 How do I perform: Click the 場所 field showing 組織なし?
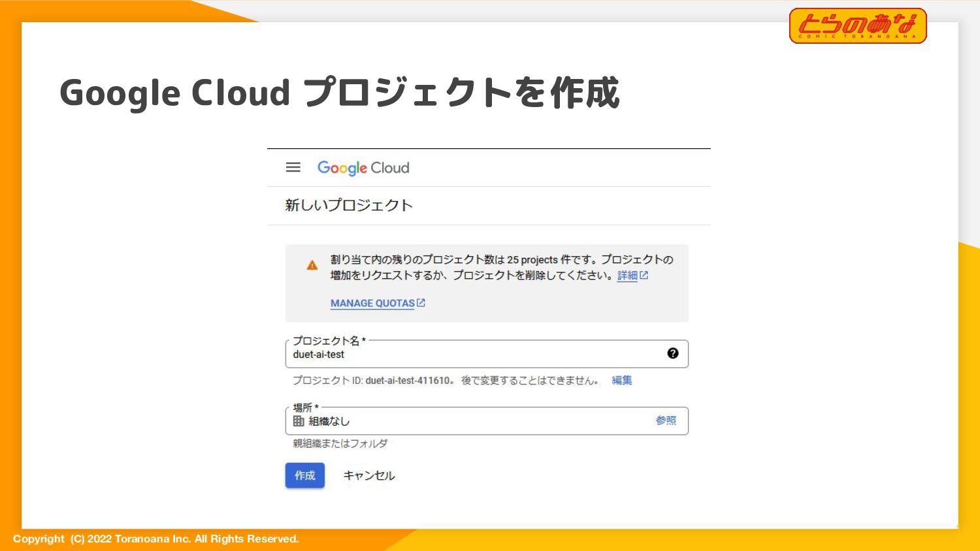click(487, 421)
